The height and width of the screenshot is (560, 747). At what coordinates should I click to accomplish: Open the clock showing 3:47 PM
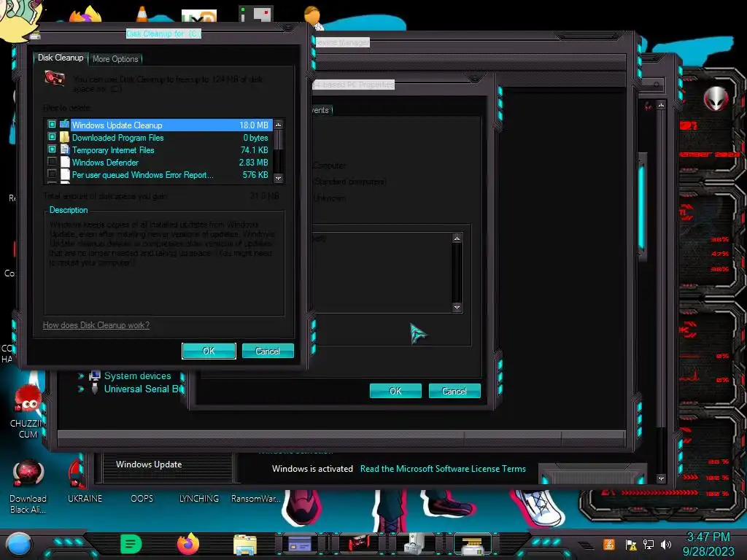(x=708, y=544)
